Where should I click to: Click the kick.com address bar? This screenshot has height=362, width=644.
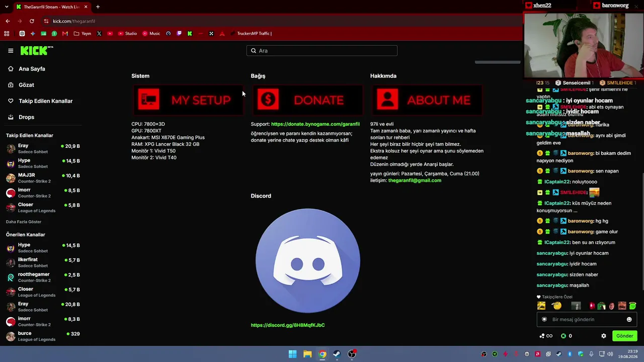[x=282, y=21]
